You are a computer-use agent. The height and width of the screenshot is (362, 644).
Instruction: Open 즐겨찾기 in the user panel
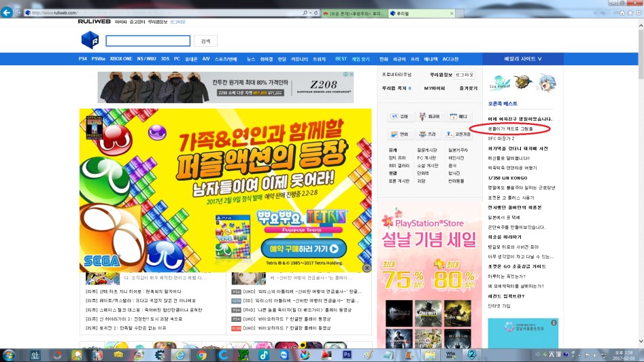(469, 88)
